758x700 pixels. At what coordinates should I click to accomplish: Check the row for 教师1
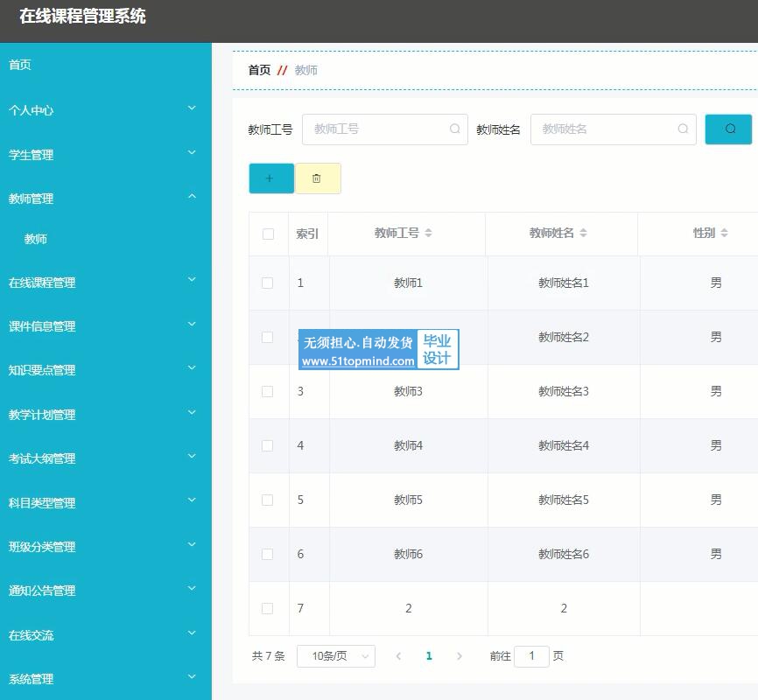coord(267,283)
